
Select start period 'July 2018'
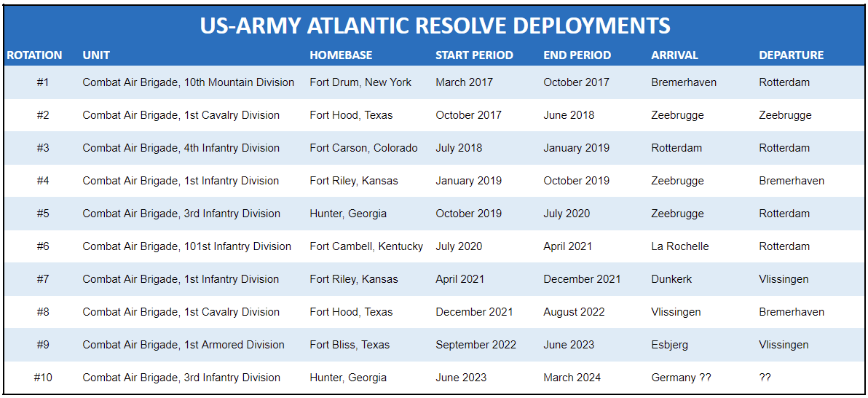pyautogui.click(x=459, y=148)
